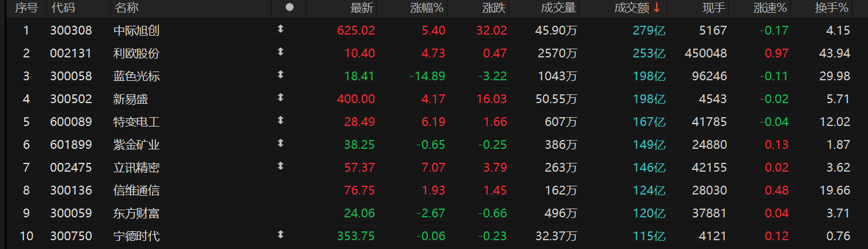Select the latest price 625.02 cell
The width and height of the screenshot is (868, 249).
tap(356, 30)
